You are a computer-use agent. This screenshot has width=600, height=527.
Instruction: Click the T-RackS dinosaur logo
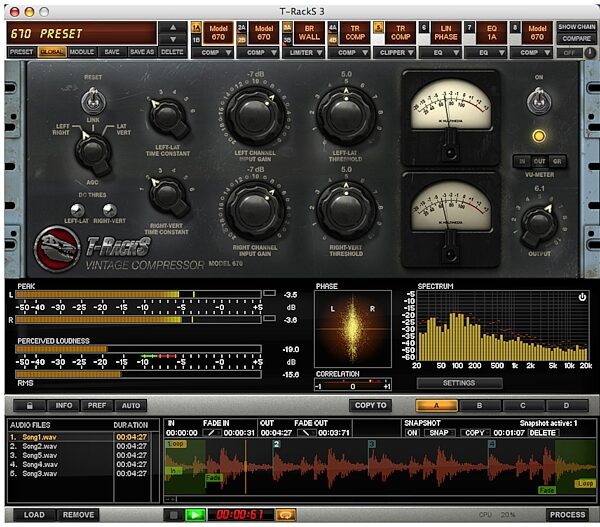click(x=57, y=248)
